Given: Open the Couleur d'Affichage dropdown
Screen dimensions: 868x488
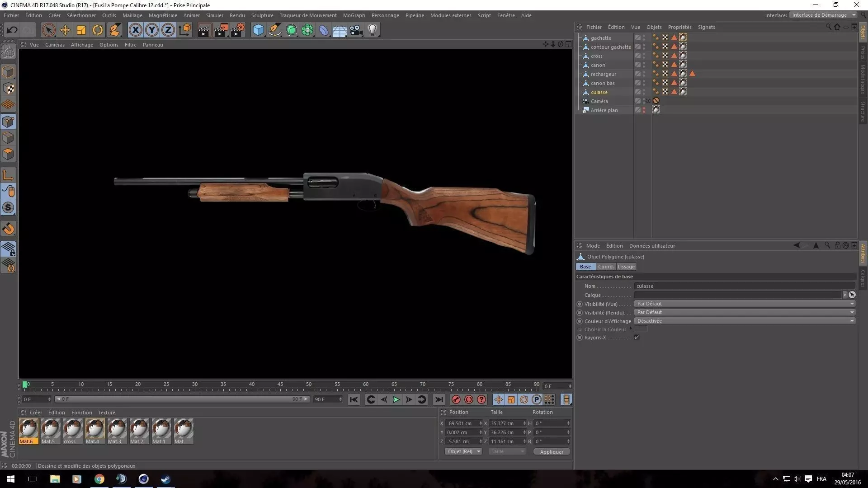Looking at the screenshot, I should [x=744, y=321].
